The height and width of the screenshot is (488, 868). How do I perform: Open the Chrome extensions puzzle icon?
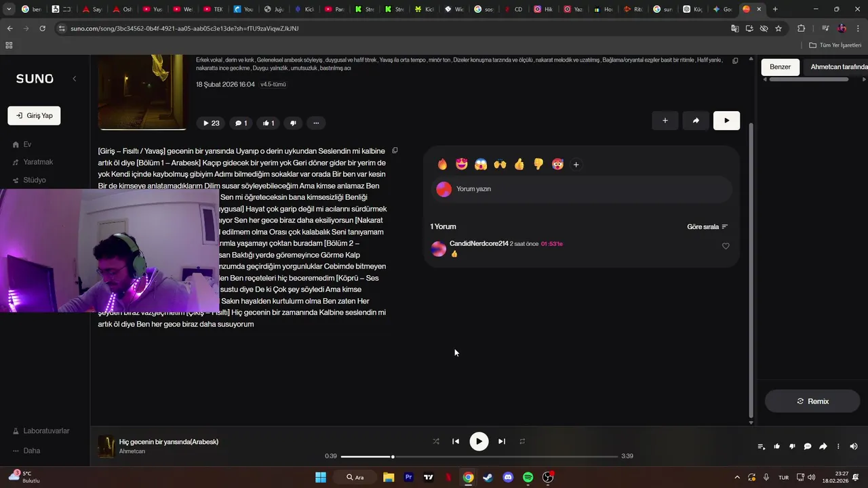(802, 28)
